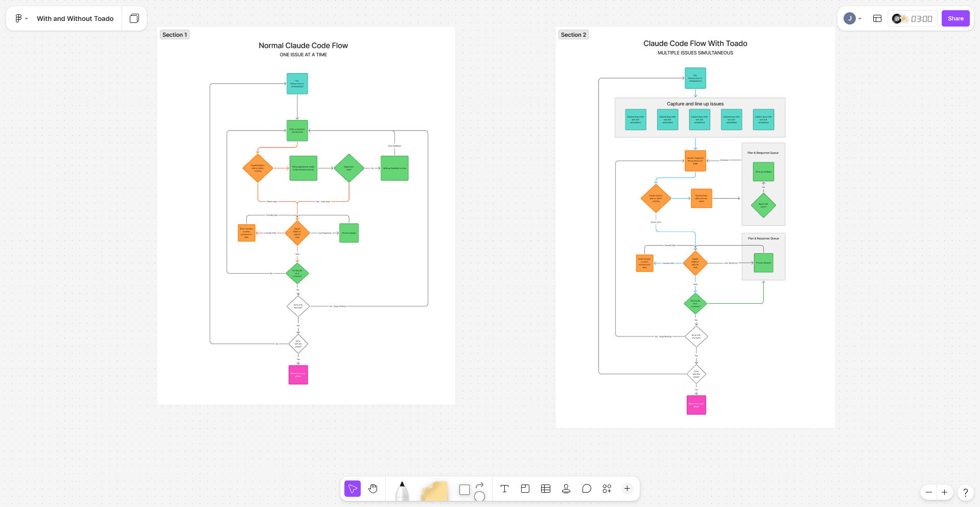Select the square shape tool
The height and width of the screenshot is (507, 980).
tap(464, 490)
